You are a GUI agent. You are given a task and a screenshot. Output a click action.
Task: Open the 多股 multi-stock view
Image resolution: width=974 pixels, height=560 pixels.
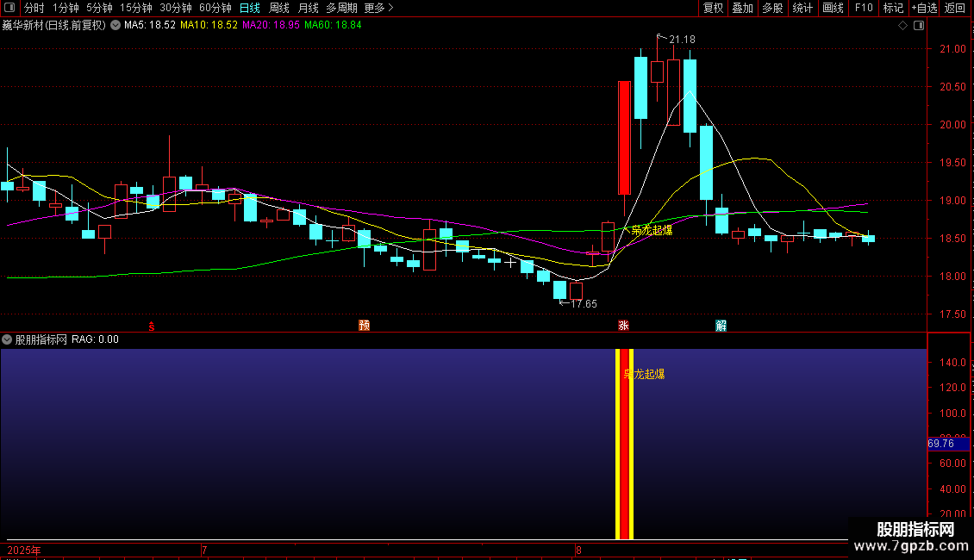pos(772,8)
